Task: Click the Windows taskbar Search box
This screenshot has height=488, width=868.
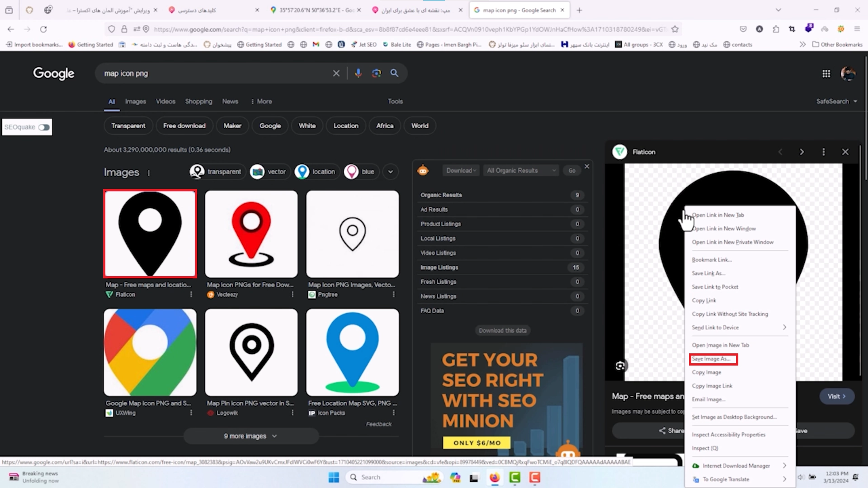Action: (x=393, y=477)
